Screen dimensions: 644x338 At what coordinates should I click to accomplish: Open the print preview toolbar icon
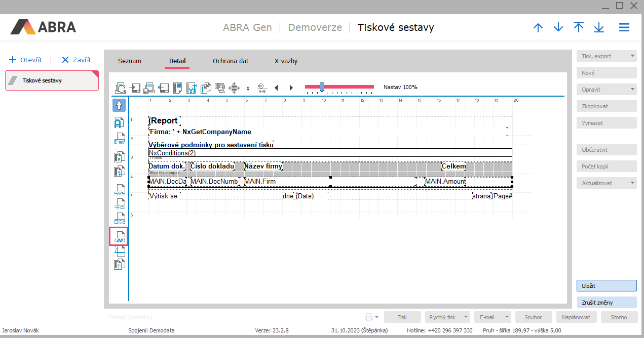121,88
